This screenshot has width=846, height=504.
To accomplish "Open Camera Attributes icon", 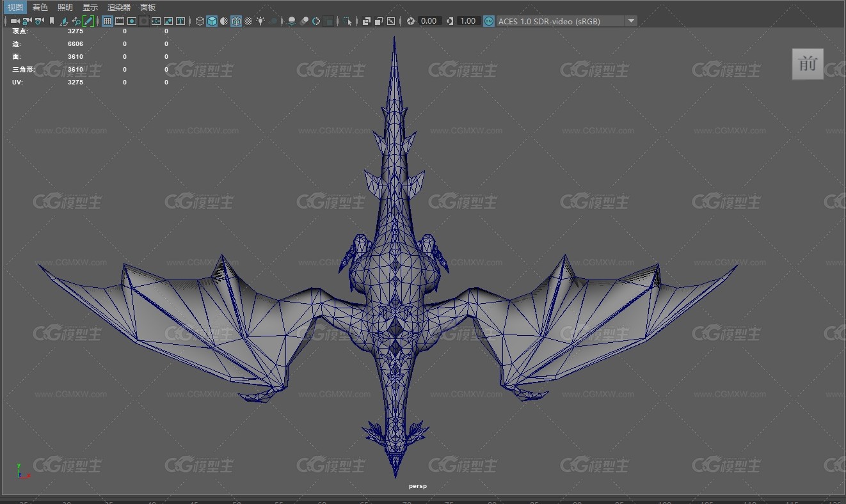I will [x=39, y=21].
